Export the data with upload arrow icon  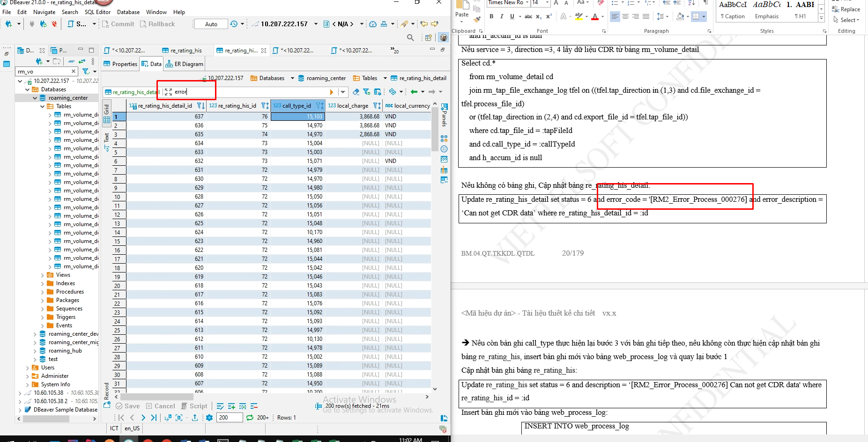195,418
